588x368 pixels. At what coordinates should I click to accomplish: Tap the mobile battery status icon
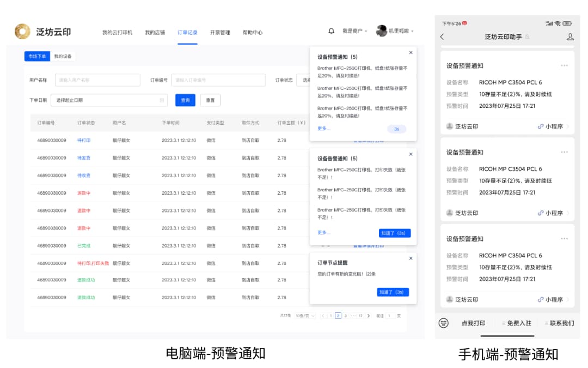567,23
